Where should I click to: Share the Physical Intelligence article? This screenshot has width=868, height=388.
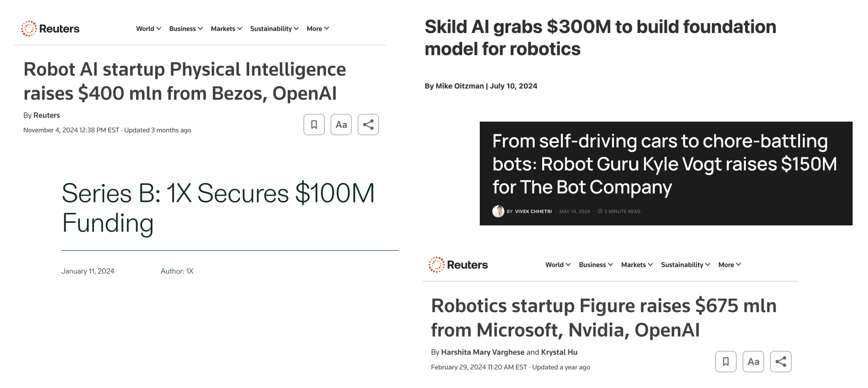[x=368, y=125]
